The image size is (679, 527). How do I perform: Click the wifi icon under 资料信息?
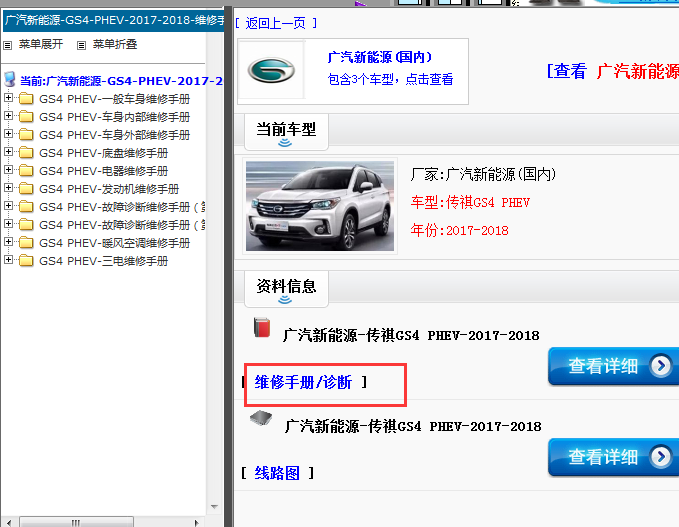(x=285, y=299)
